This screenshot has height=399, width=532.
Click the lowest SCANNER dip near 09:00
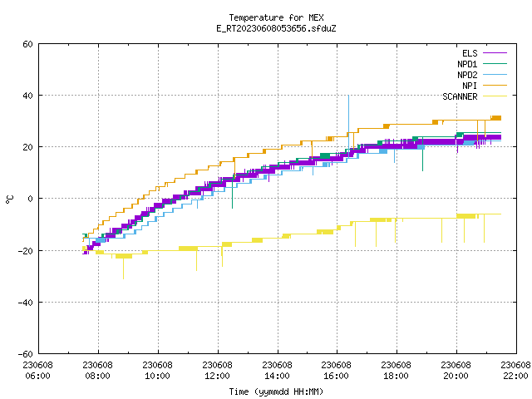click(123, 278)
